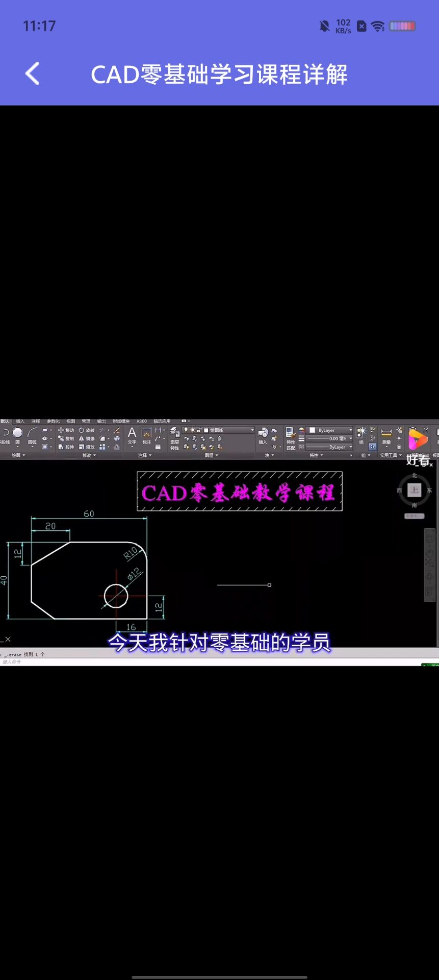Click the Table tool in the Annotation panel
Image resolution: width=439 pixels, height=980 pixels.
click(158, 447)
